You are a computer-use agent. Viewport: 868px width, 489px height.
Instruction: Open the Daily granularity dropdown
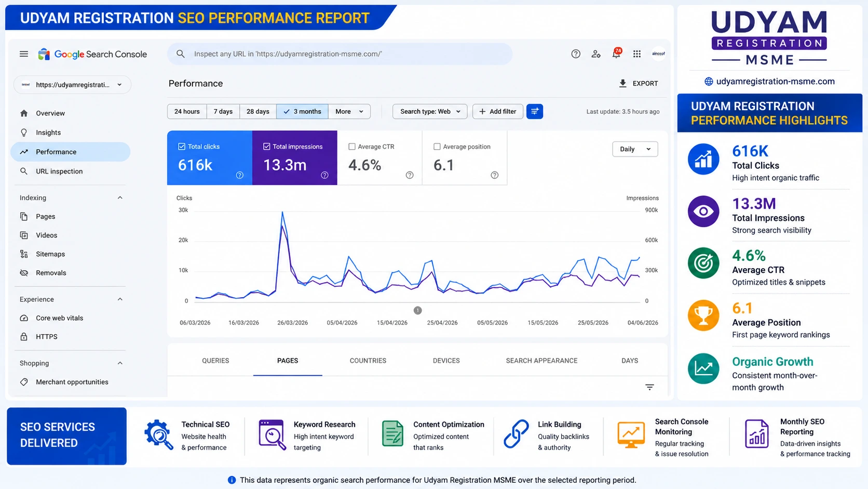pos(635,149)
